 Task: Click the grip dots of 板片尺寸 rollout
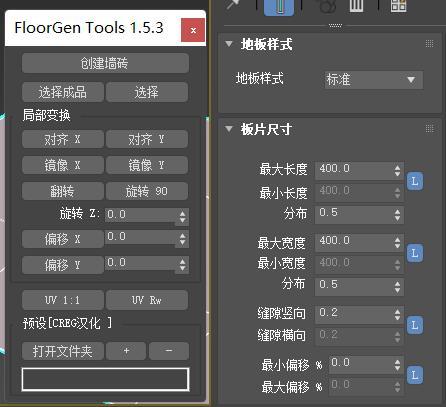tap(429, 128)
